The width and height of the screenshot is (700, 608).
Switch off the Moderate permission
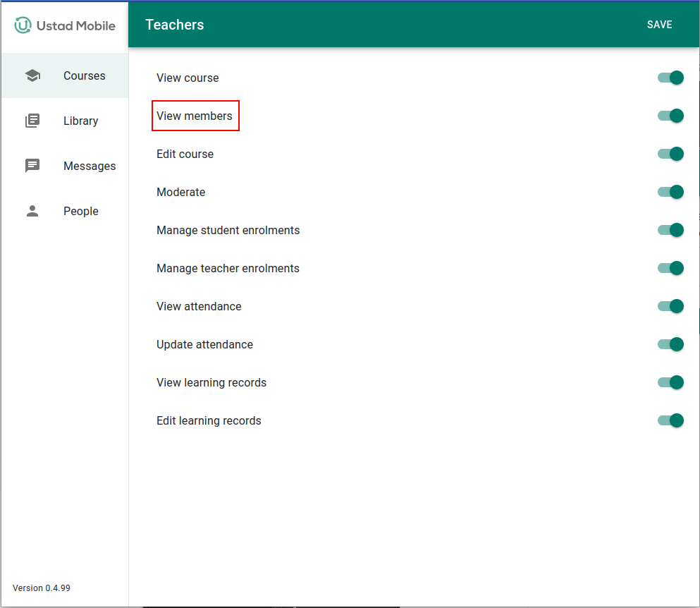coord(670,192)
